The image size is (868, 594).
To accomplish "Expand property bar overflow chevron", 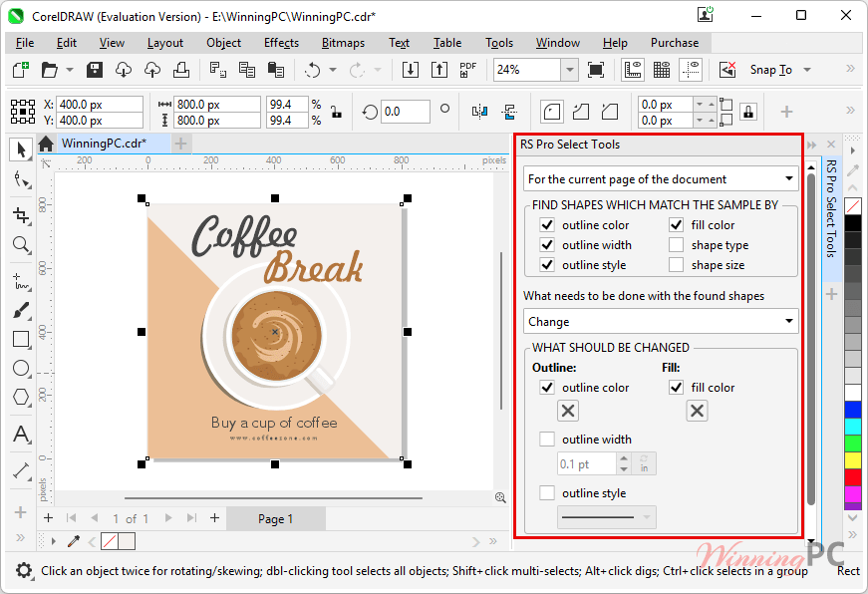I will [x=850, y=111].
